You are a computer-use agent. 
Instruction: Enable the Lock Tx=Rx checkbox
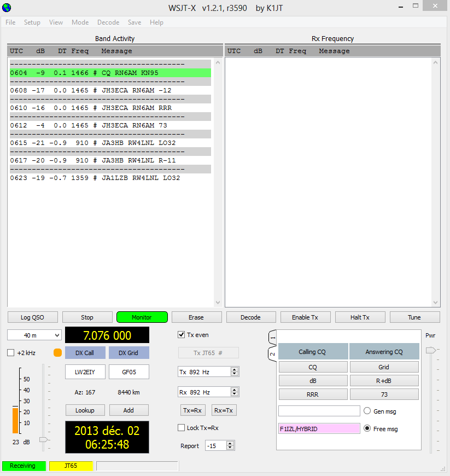pos(181,427)
